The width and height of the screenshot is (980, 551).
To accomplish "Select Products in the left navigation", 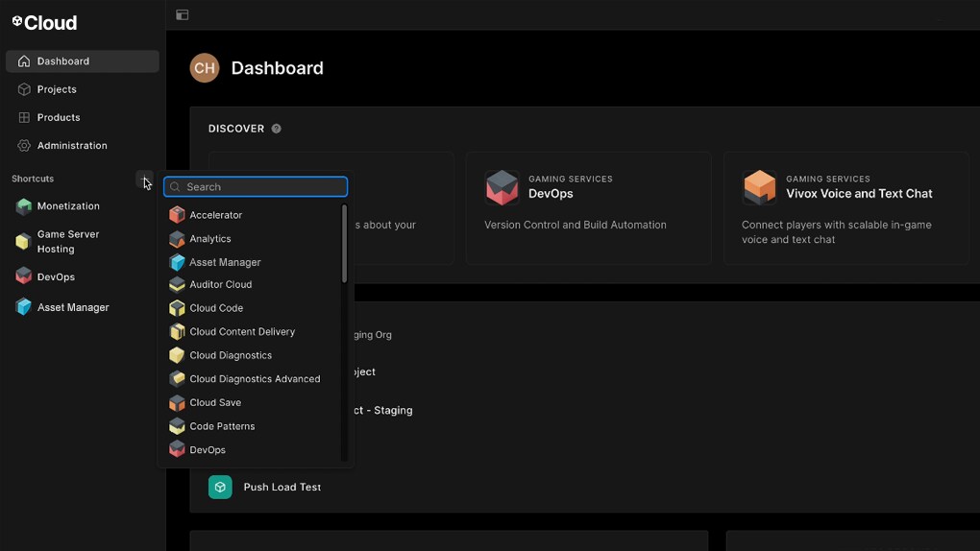I will pyautogui.click(x=59, y=117).
